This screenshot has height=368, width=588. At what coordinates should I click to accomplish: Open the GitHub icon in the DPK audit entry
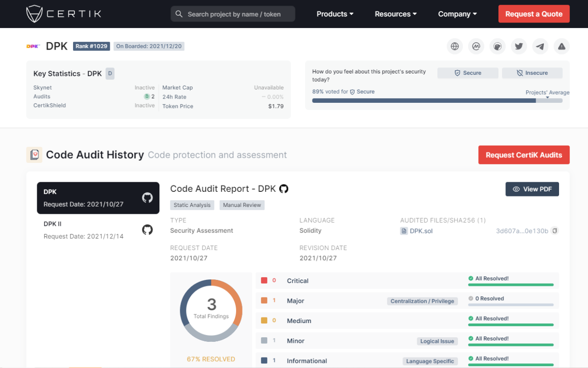click(x=147, y=198)
